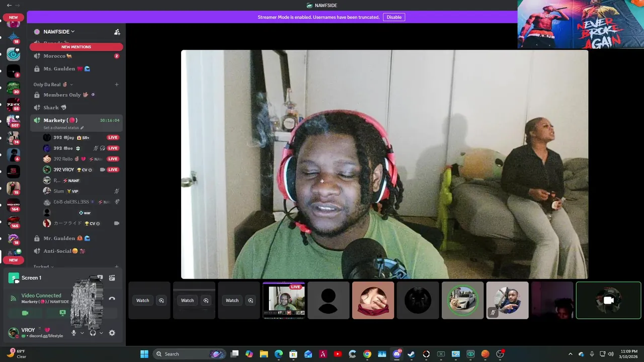This screenshot has height=362, width=644.
Task: Click the taskbar volume icon
Action: click(x=611, y=354)
